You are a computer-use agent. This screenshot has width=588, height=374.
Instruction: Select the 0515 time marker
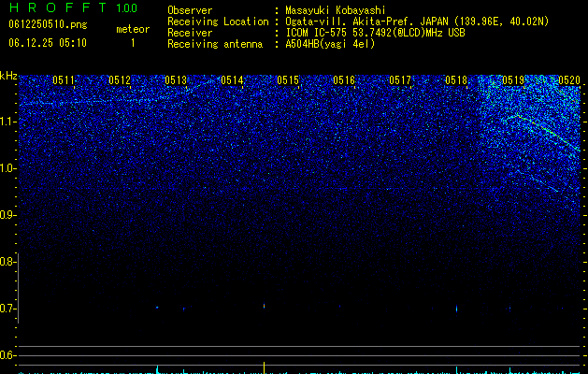point(288,80)
